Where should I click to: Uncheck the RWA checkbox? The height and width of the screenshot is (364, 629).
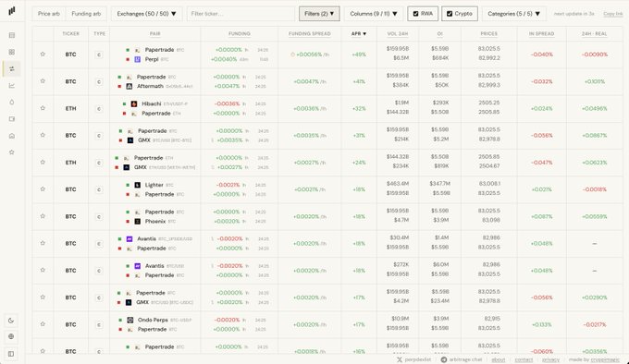415,14
